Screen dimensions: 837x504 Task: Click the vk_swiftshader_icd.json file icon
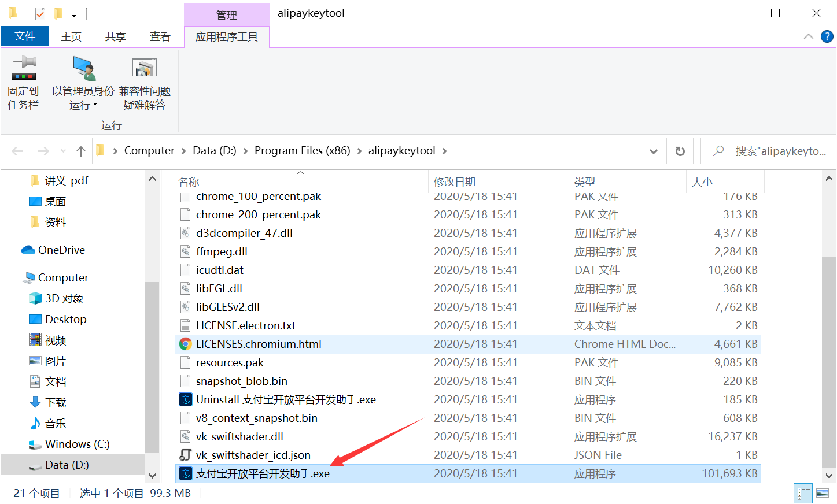[x=185, y=455]
